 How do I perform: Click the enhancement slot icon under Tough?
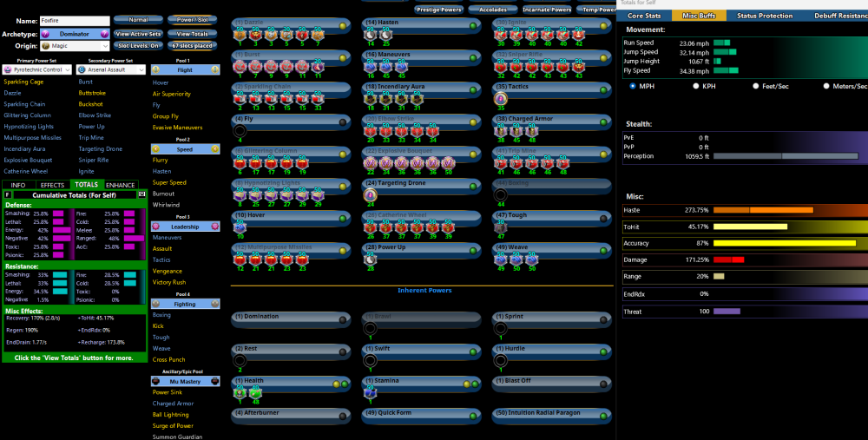(x=501, y=227)
